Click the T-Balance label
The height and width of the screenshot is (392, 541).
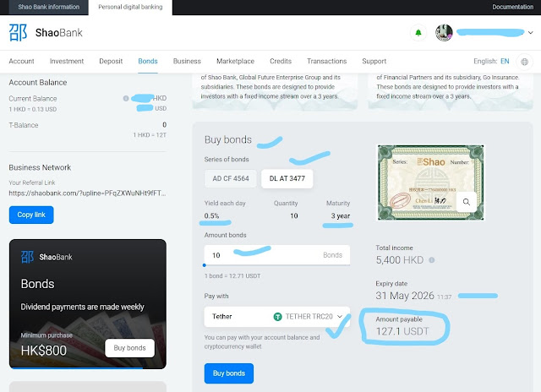(x=24, y=125)
